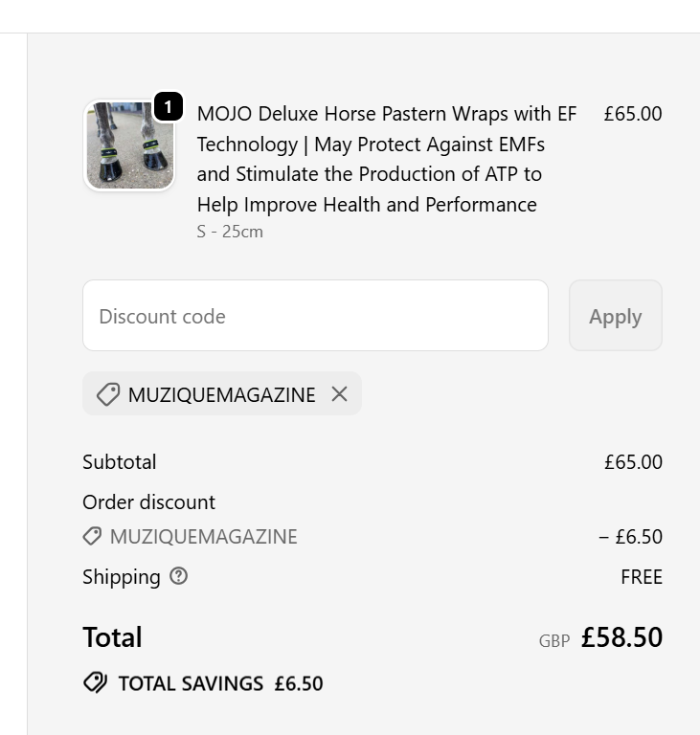Click the tag icon beside the order discount code

coord(92,537)
